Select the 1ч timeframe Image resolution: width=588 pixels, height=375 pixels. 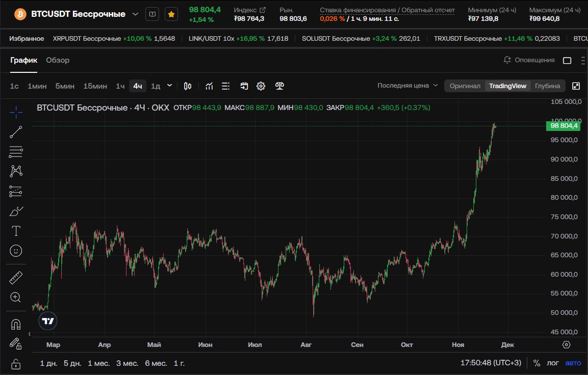[x=120, y=86]
